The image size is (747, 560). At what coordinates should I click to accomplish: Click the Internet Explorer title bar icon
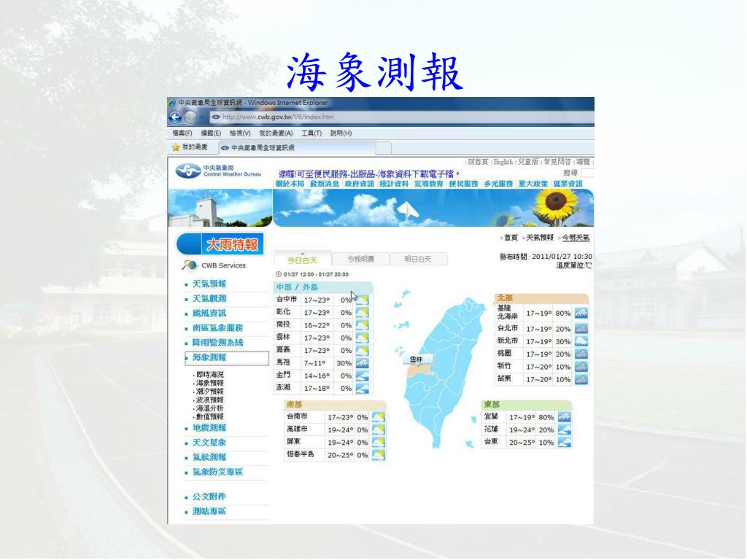(172, 102)
